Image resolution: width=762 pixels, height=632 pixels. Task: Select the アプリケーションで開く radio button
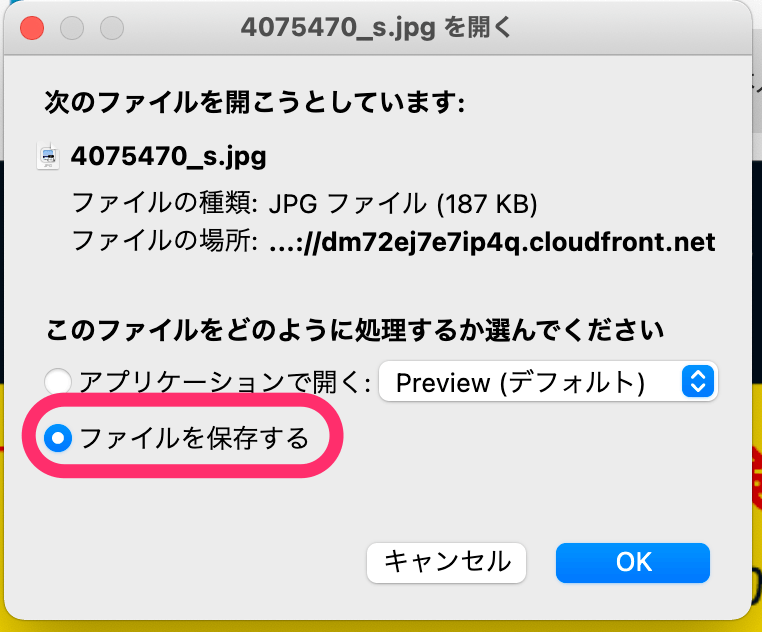point(59,381)
